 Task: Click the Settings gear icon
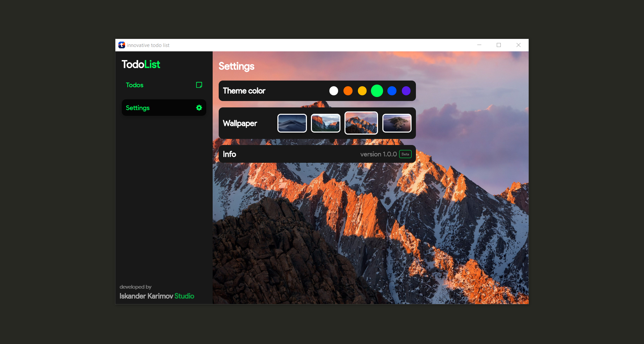199,108
